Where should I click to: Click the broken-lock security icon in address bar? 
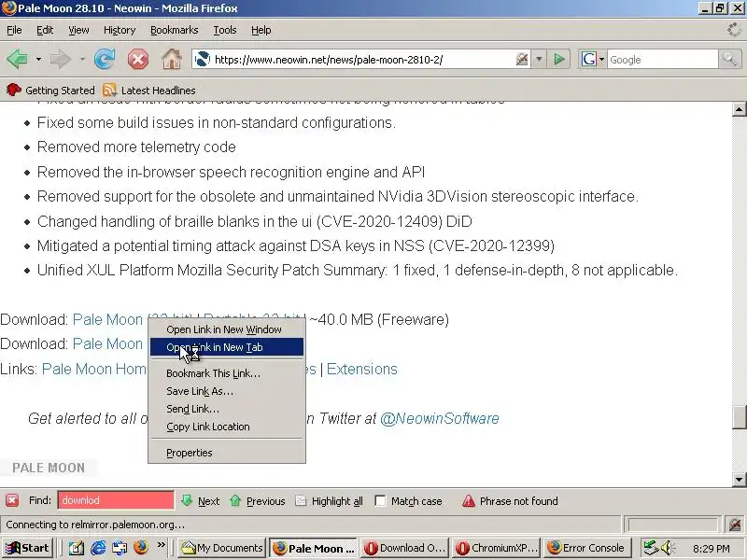(x=522, y=60)
